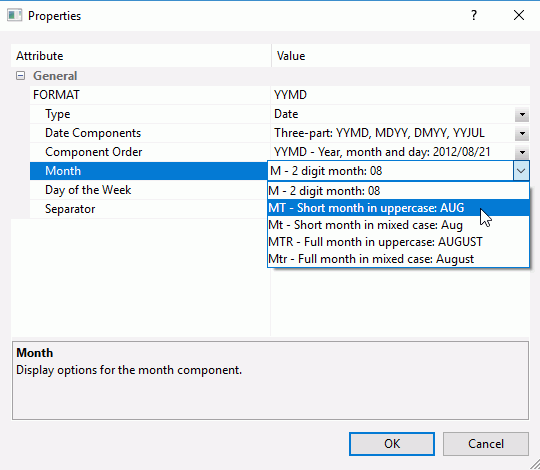Select MTR full month uppercase AUGUST
This screenshot has height=470, width=540.
click(398, 242)
